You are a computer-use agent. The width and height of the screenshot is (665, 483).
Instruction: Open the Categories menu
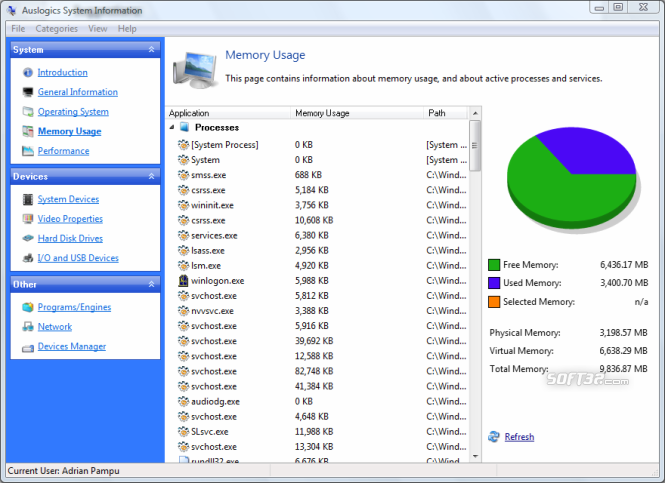57,29
